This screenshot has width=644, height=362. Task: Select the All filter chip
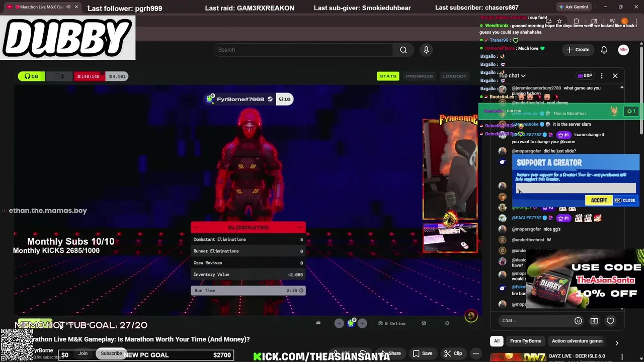click(497, 341)
